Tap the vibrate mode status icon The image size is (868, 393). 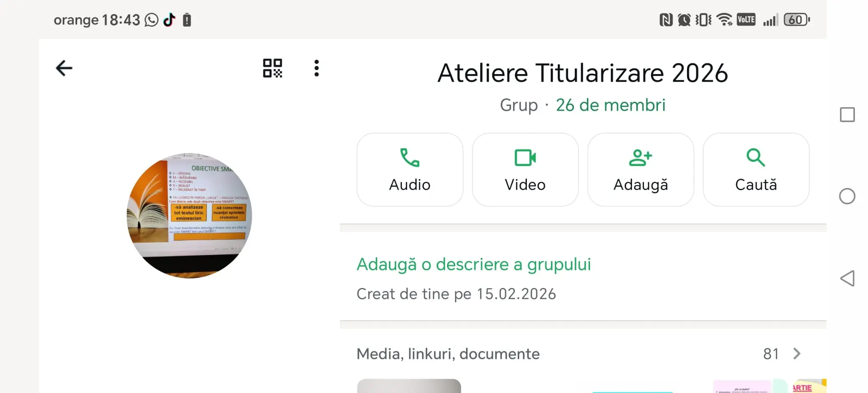coord(704,20)
